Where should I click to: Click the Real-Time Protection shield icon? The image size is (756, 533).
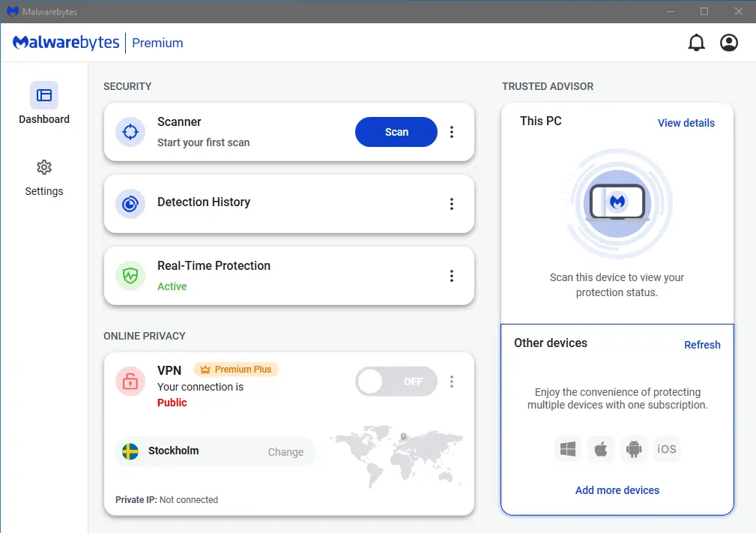coord(130,276)
